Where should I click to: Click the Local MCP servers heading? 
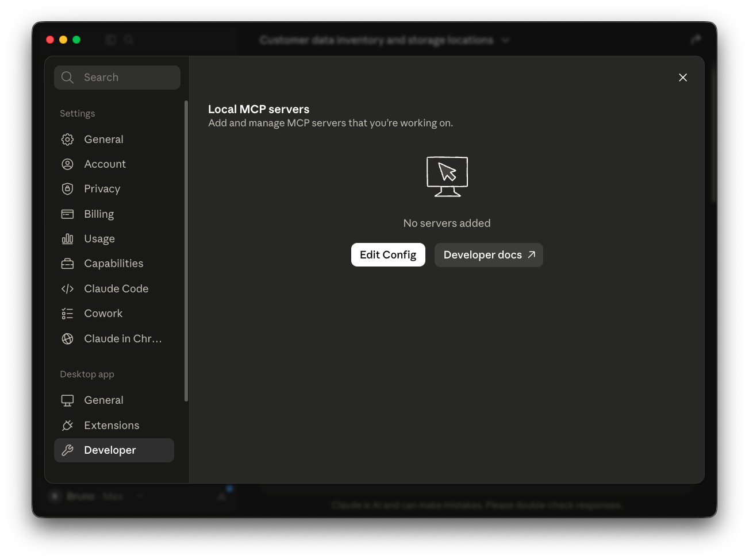coord(259,109)
